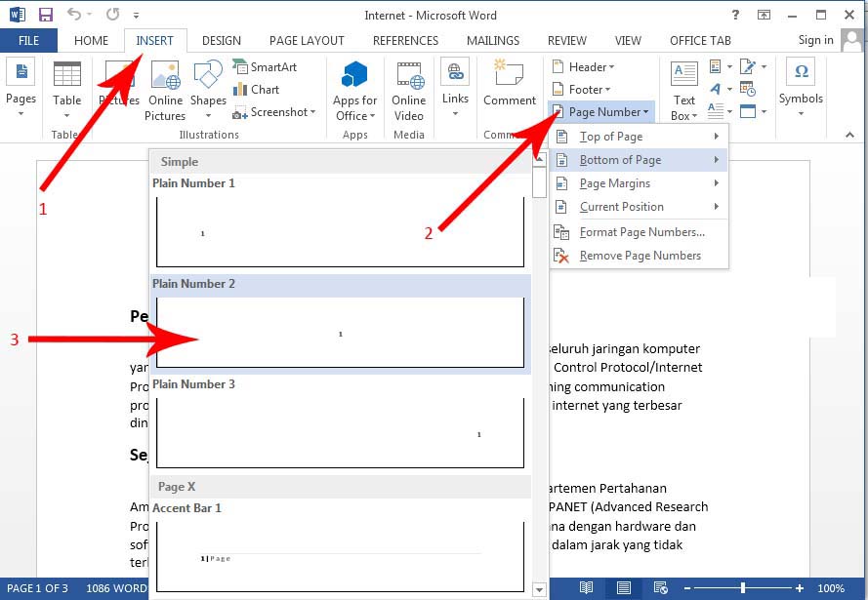Click the WordArt icon
Viewport: 868px width, 600px height.
721,89
